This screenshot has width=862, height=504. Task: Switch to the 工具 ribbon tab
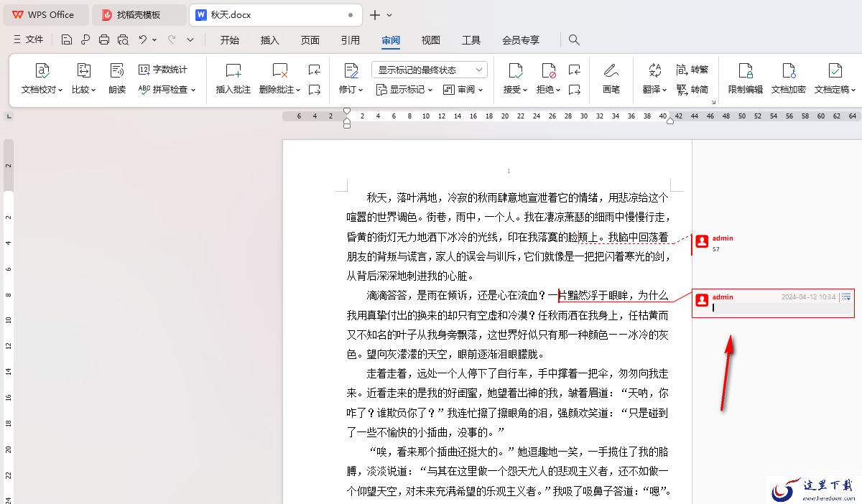pyautogui.click(x=471, y=40)
